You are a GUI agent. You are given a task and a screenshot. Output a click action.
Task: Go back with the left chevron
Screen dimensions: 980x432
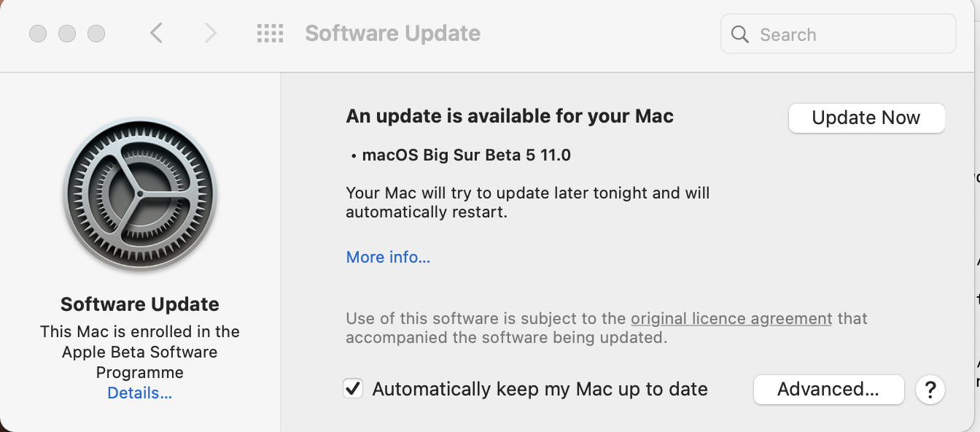click(156, 33)
